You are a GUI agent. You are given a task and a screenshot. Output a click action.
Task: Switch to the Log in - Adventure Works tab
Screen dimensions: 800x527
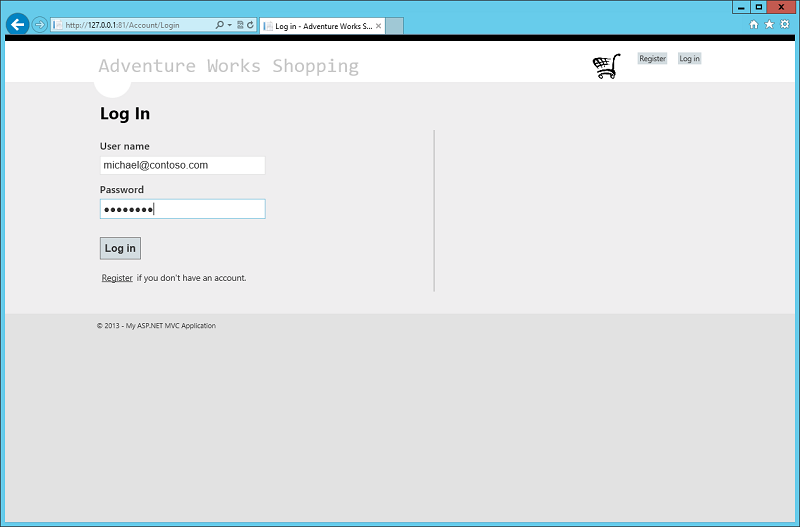322,26
